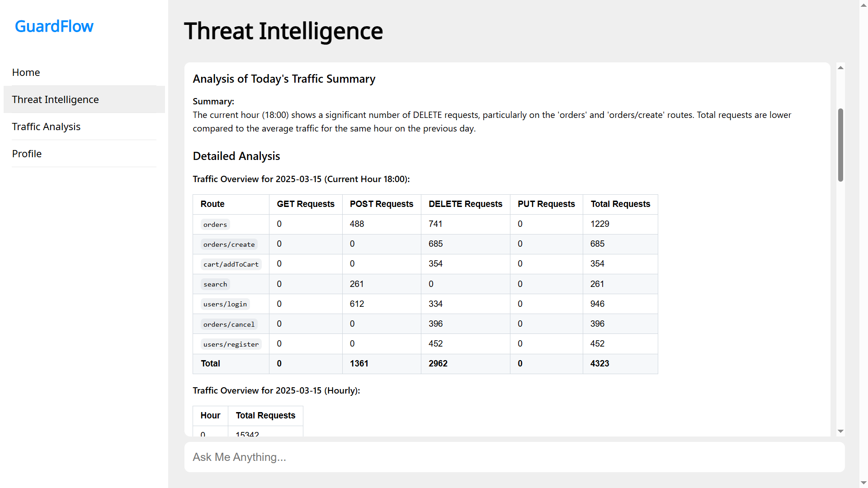Image resolution: width=868 pixels, height=488 pixels.
Task: Click the users/register route tag
Action: (x=231, y=344)
